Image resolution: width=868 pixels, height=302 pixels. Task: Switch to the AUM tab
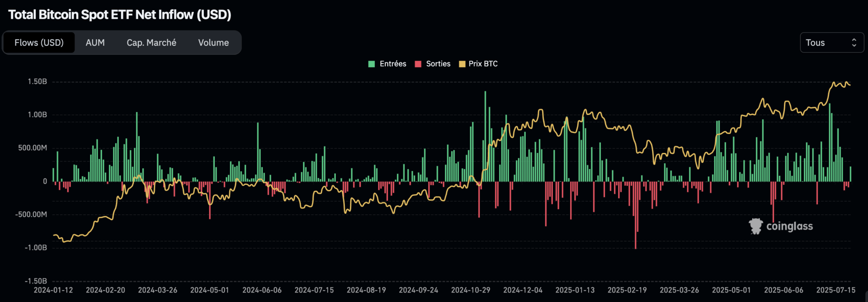point(95,42)
